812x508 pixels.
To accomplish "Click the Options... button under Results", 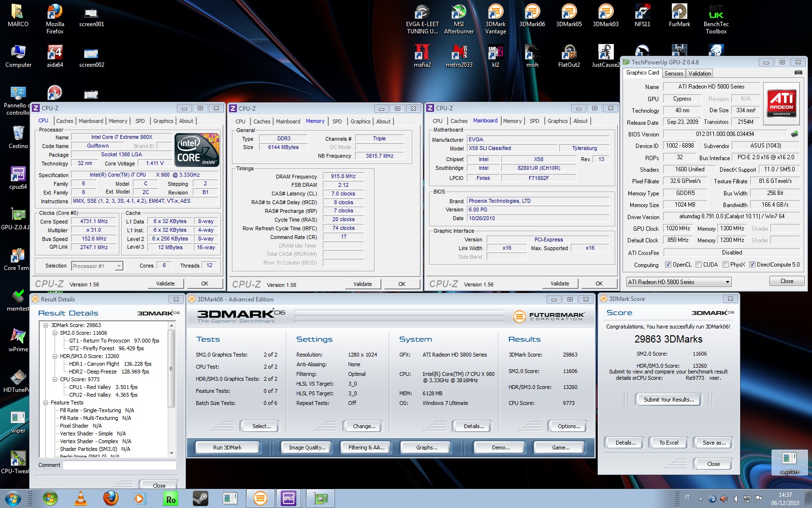I will click(569, 426).
